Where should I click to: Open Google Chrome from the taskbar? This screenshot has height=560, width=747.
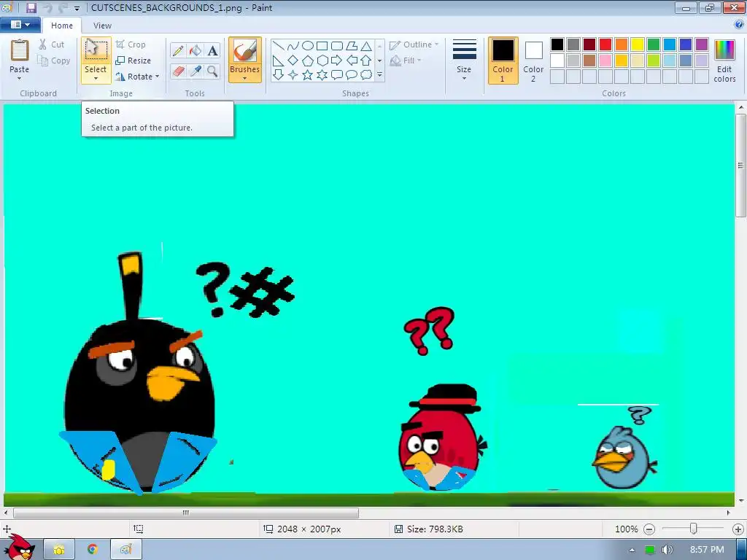coord(93,550)
